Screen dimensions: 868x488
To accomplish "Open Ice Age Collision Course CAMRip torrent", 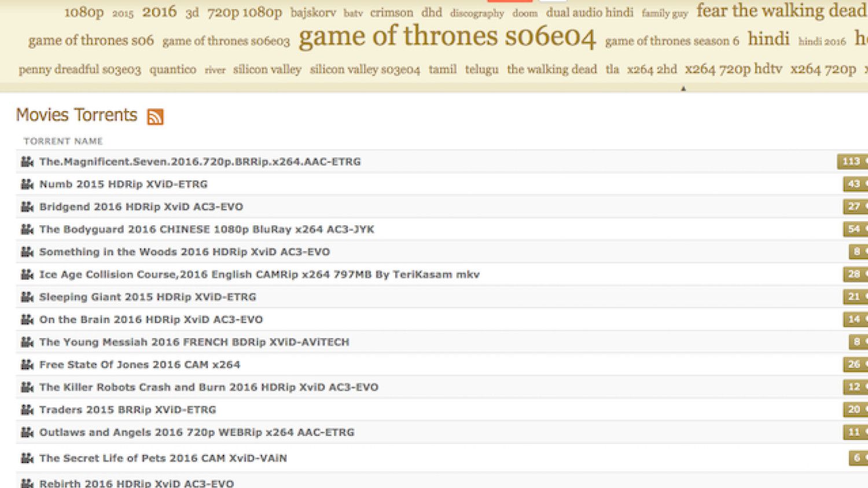I will click(x=259, y=274).
